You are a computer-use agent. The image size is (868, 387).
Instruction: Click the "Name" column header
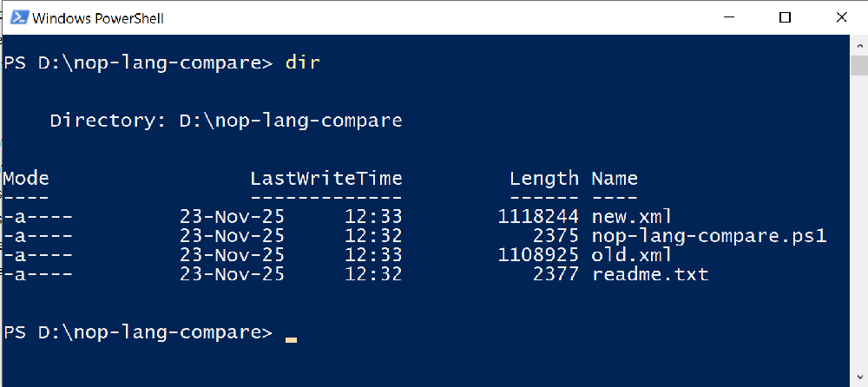[x=615, y=179]
